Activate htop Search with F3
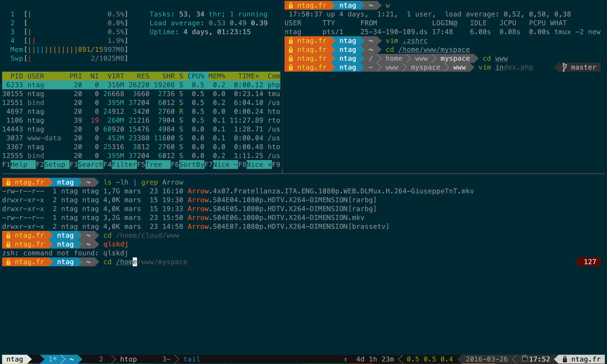This screenshot has height=364, width=607. 86,164
